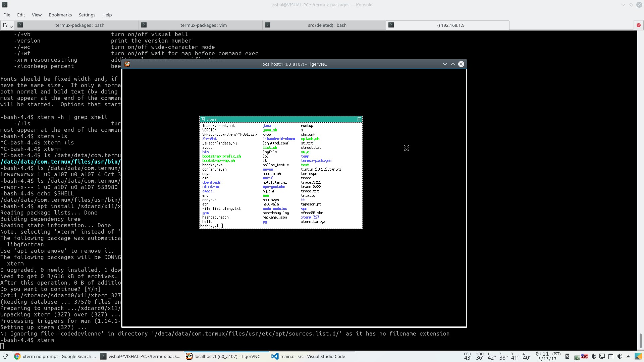Open the Settings menu in Konsole
The image size is (644, 362).
[x=87, y=15]
